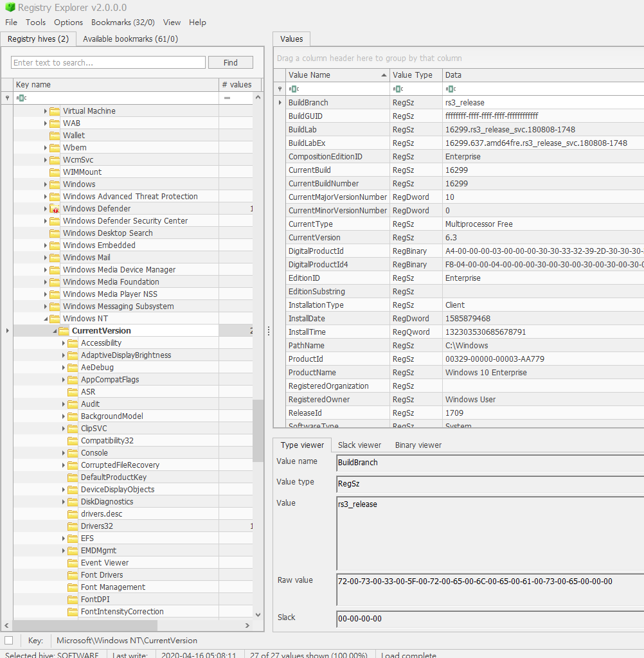Image resolution: width=644 pixels, height=658 pixels.
Task: Open the Slack viewer tab
Action: [359, 445]
